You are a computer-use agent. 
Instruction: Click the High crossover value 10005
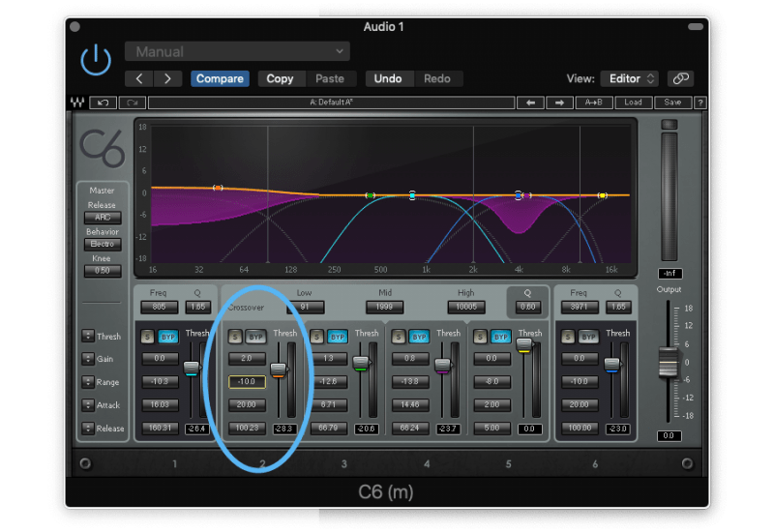point(466,307)
